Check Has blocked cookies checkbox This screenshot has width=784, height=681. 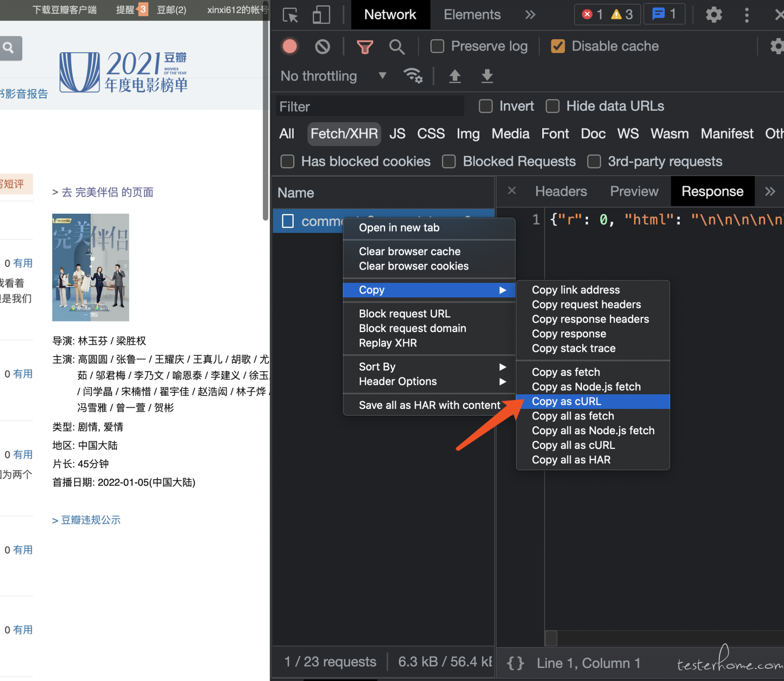coord(287,161)
